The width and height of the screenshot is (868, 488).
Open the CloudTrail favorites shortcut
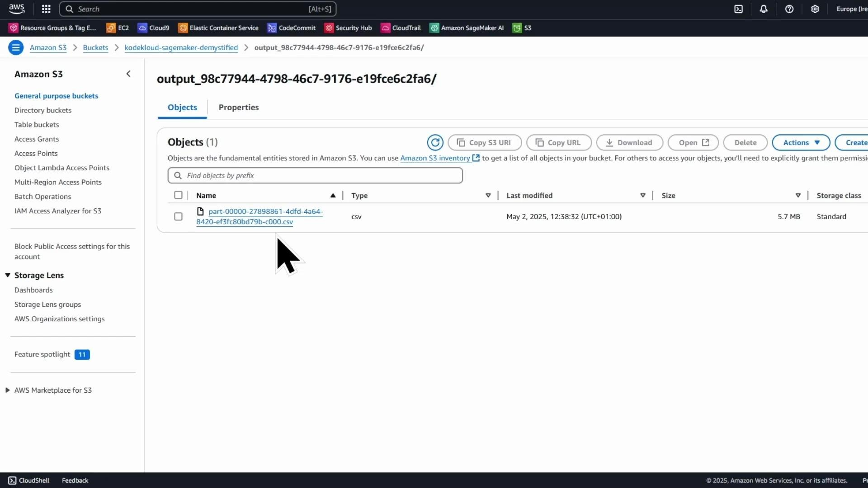[401, 28]
